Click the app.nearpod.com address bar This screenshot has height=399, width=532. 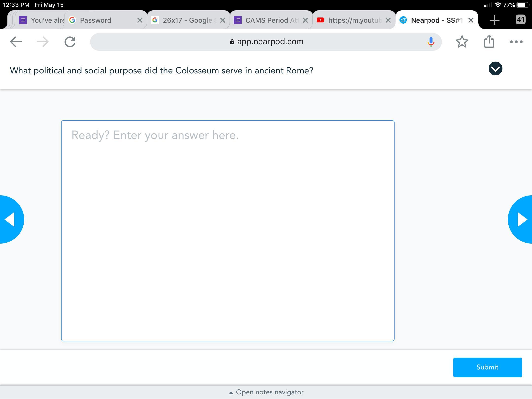pyautogui.click(x=266, y=42)
